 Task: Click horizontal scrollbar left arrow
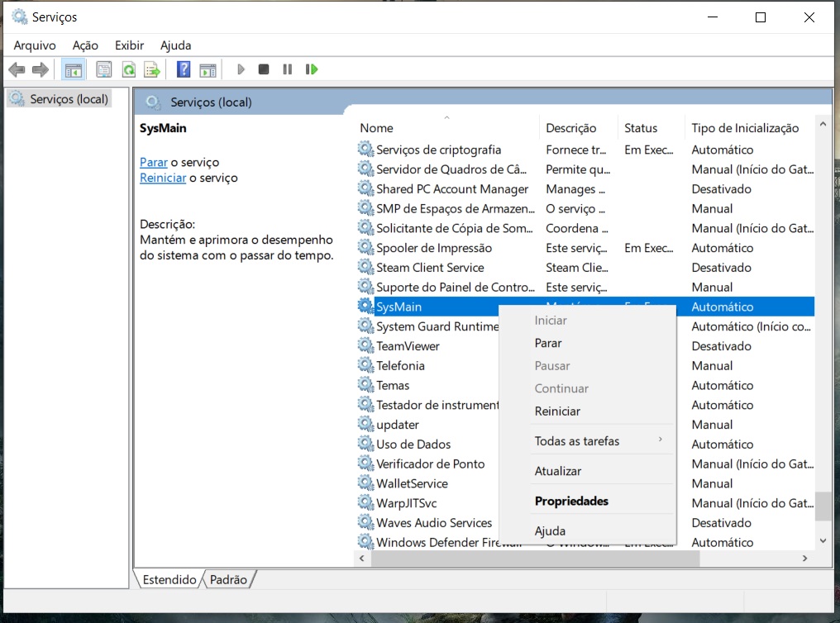click(362, 559)
